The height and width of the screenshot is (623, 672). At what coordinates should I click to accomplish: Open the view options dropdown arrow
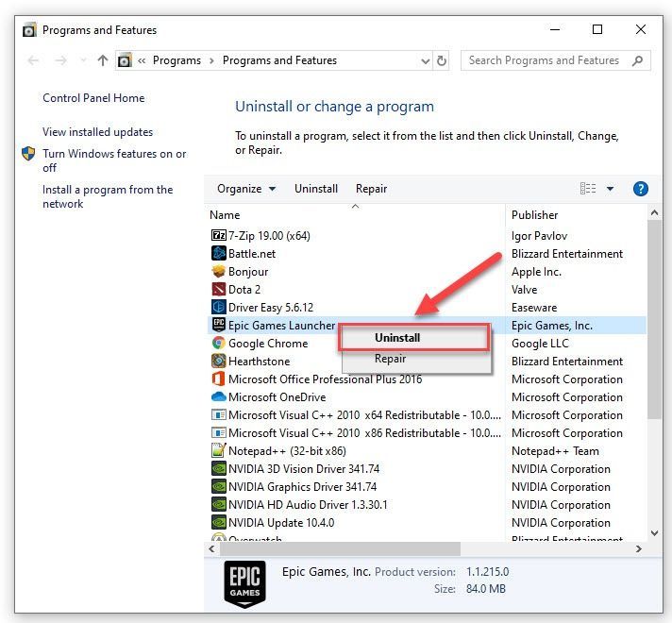coord(611,189)
